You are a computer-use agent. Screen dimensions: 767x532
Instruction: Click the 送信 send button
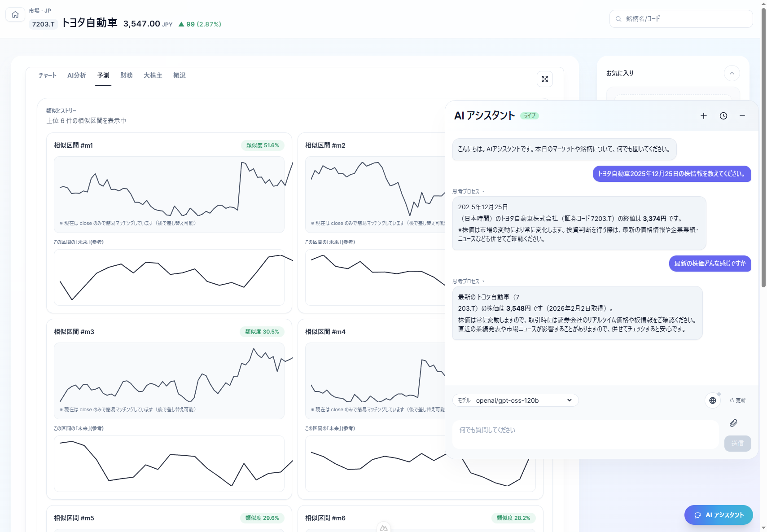pos(737,444)
